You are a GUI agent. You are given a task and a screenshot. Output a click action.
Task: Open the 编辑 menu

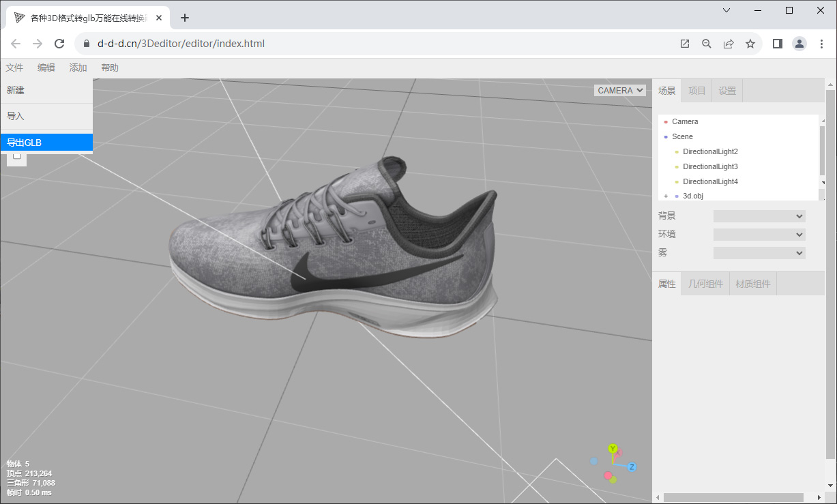click(x=46, y=68)
